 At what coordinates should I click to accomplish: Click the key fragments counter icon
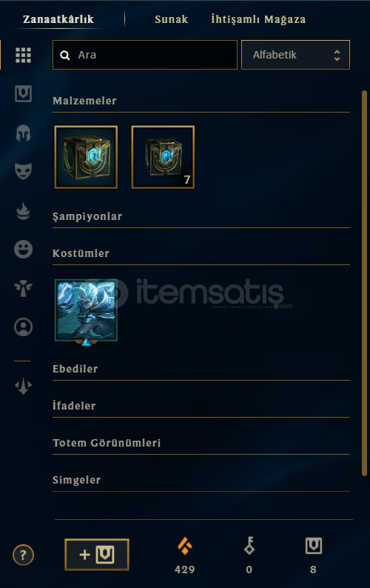[249, 546]
